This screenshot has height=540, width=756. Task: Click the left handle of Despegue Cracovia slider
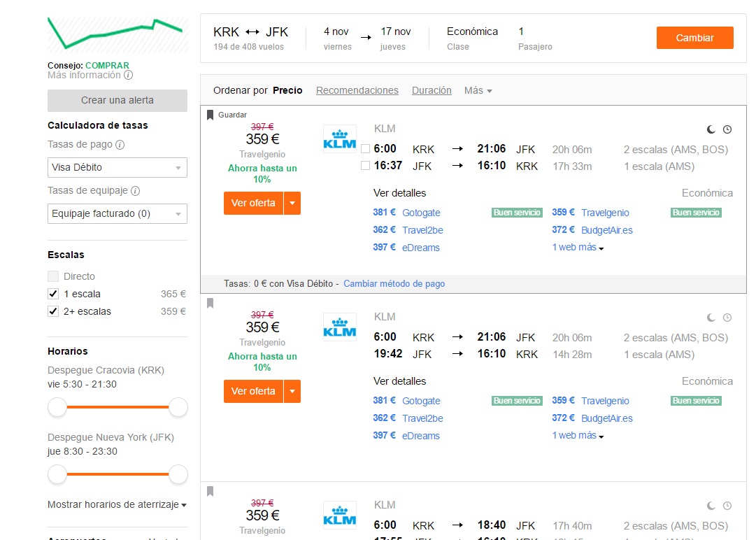click(57, 407)
